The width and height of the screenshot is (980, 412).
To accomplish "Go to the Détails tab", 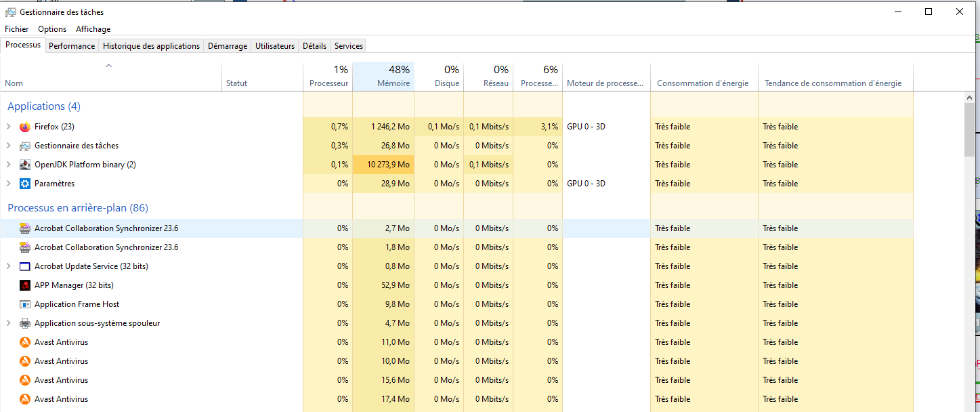I will pos(314,46).
